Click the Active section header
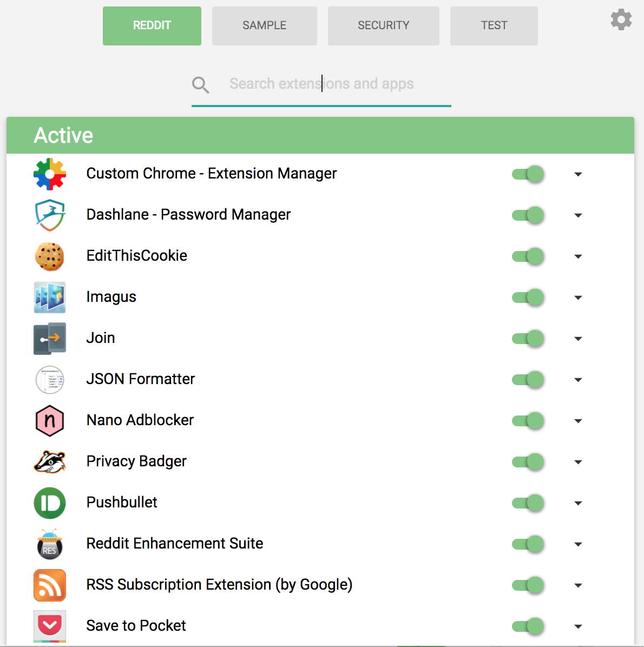The width and height of the screenshot is (644, 647). tap(320, 135)
